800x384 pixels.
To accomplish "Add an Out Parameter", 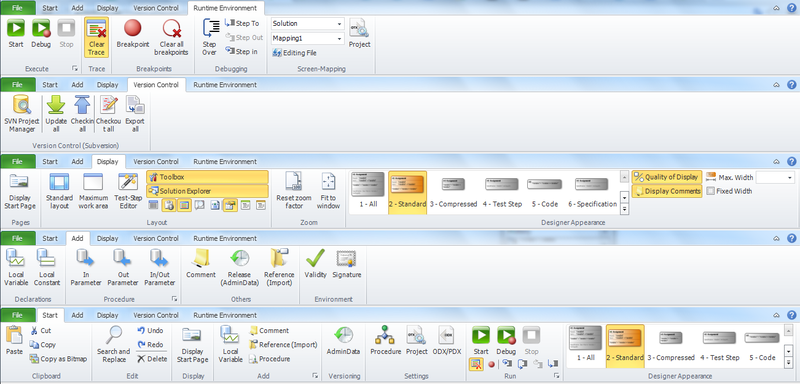I will [x=123, y=267].
